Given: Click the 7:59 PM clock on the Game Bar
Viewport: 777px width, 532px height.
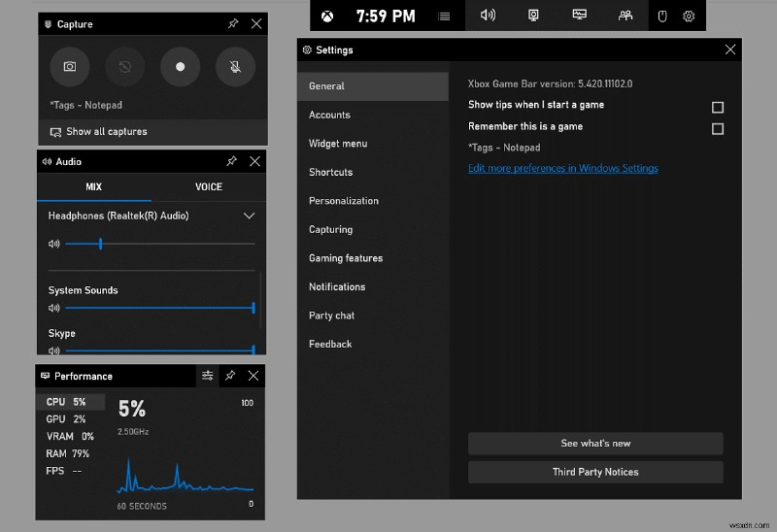Looking at the screenshot, I should [386, 17].
